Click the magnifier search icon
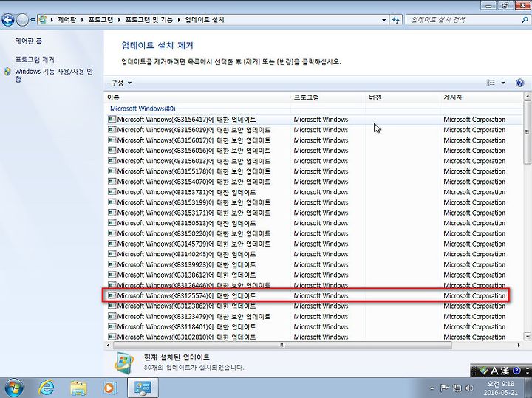This screenshot has width=532, height=398. (x=525, y=20)
